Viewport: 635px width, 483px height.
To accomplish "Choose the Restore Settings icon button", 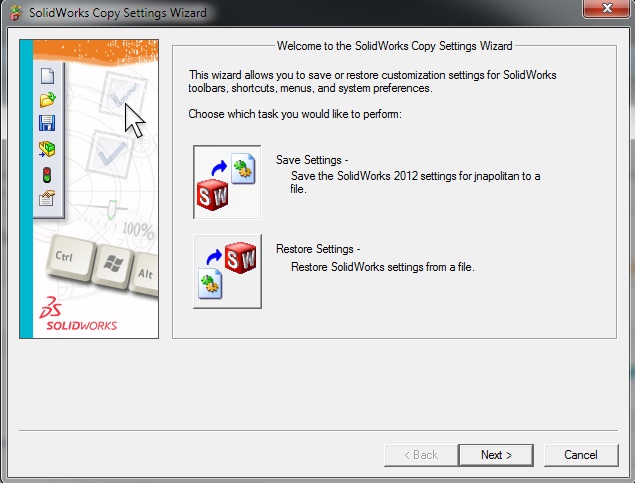I will point(227,271).
